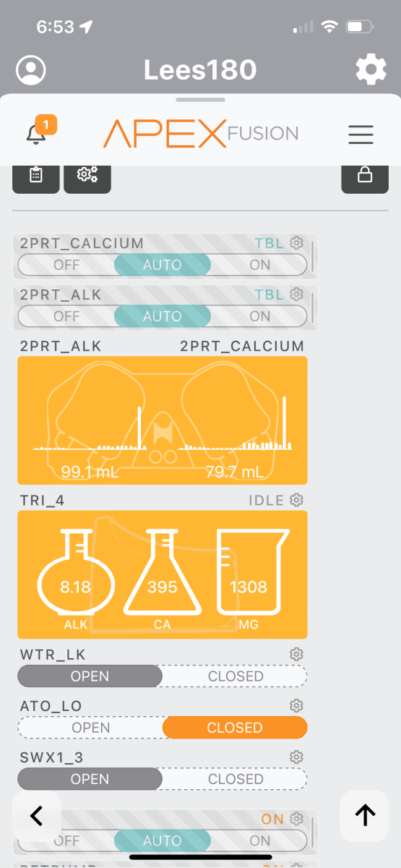Screen dimensions: 401x868
Task: Open the hamburger menu
Action: point(361,135)
